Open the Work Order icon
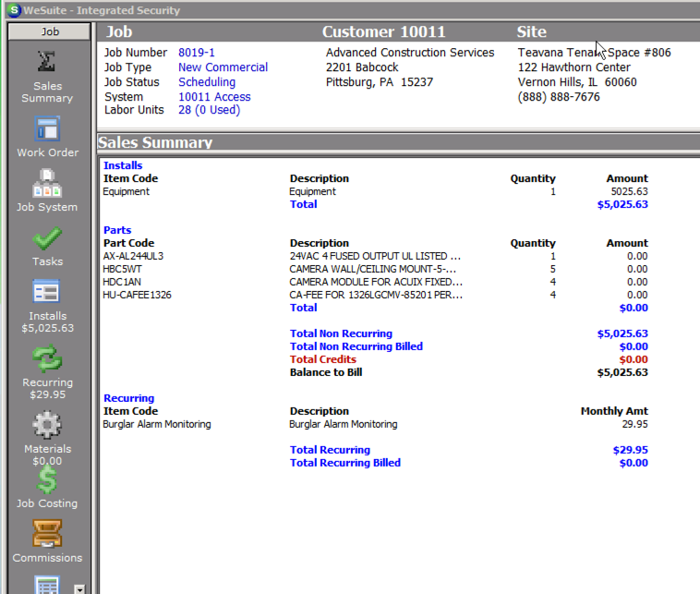This screenshot has height=594, width=700. tap(47, 129)
